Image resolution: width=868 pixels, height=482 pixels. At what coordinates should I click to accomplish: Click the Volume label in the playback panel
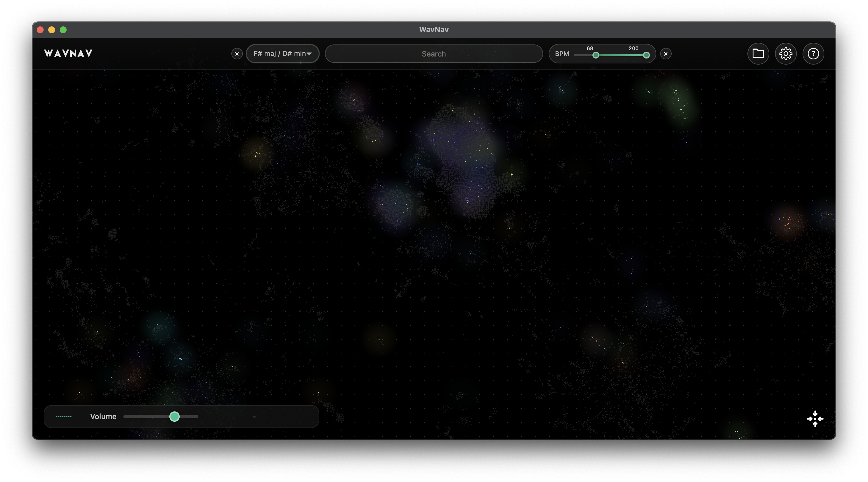(103, 416)
